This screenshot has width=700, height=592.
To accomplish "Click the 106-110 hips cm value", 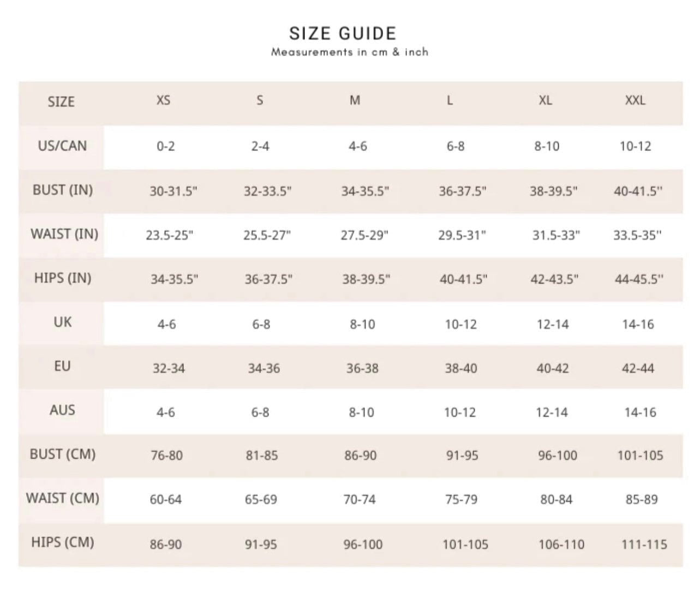I will click(561, 545).
